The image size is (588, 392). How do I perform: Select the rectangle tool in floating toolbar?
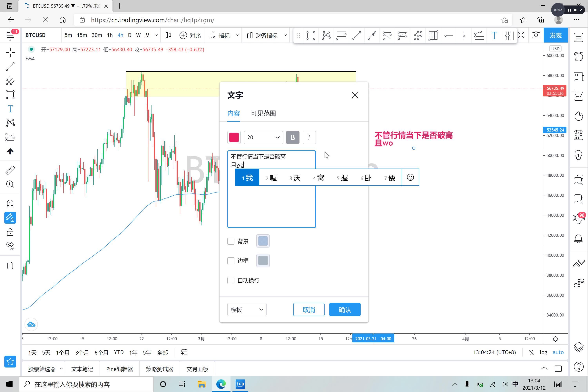311,35
